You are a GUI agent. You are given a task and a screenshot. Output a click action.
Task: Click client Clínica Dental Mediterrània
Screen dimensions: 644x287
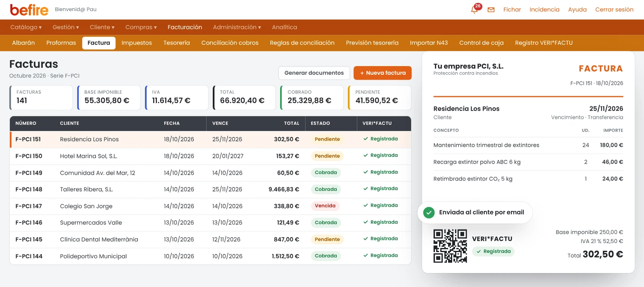[x=99, y=240]
